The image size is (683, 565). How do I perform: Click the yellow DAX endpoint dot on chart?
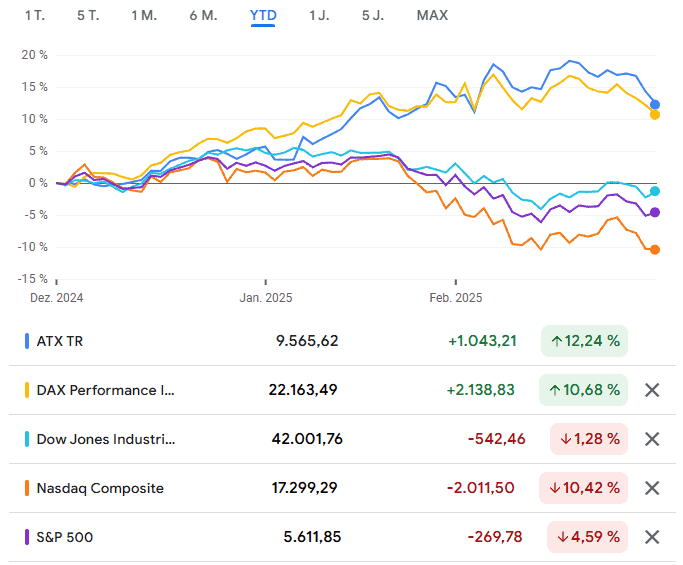coord(655,115)
